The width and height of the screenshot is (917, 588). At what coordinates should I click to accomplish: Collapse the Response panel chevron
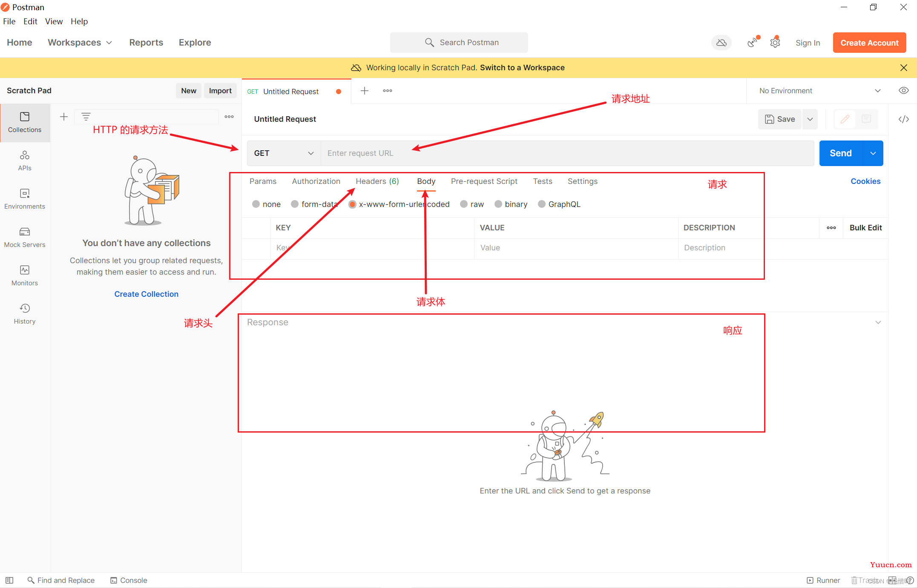(x=878, y=322)
